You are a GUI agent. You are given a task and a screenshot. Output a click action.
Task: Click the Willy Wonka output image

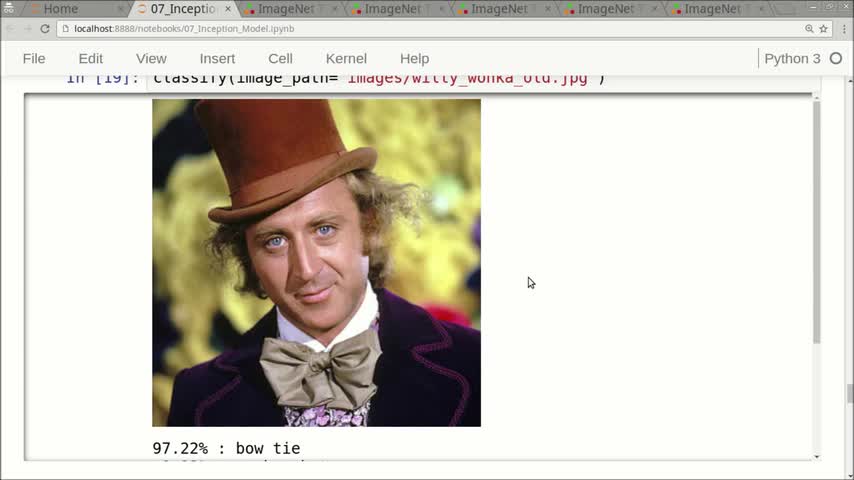pyautogui.click(x=316, y=263)
